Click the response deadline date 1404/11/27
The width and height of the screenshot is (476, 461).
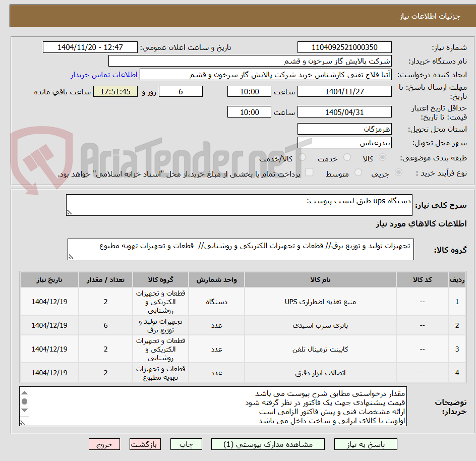click(x=344, y=91)
